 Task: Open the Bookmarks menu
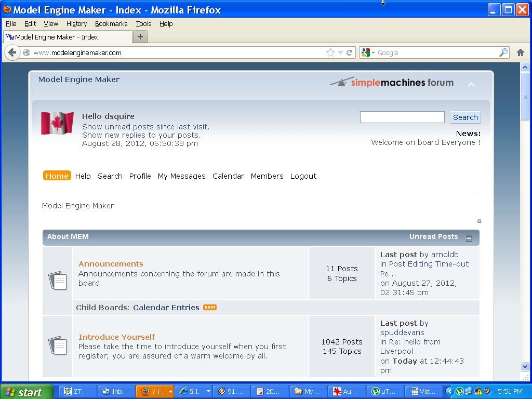pyautogui.click(x=111, y=24)
